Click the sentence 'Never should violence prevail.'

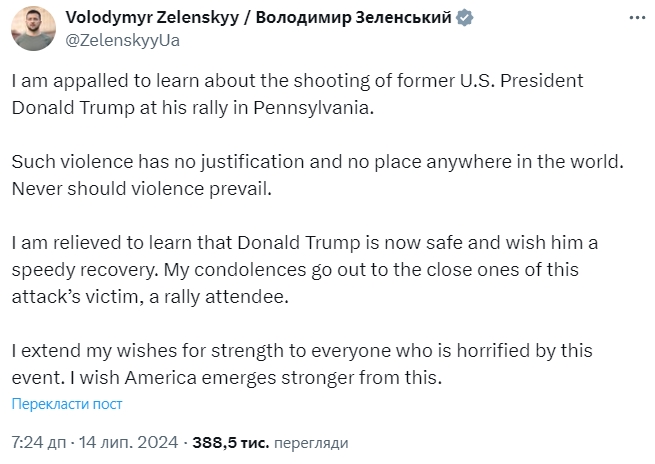pos(142,189)
